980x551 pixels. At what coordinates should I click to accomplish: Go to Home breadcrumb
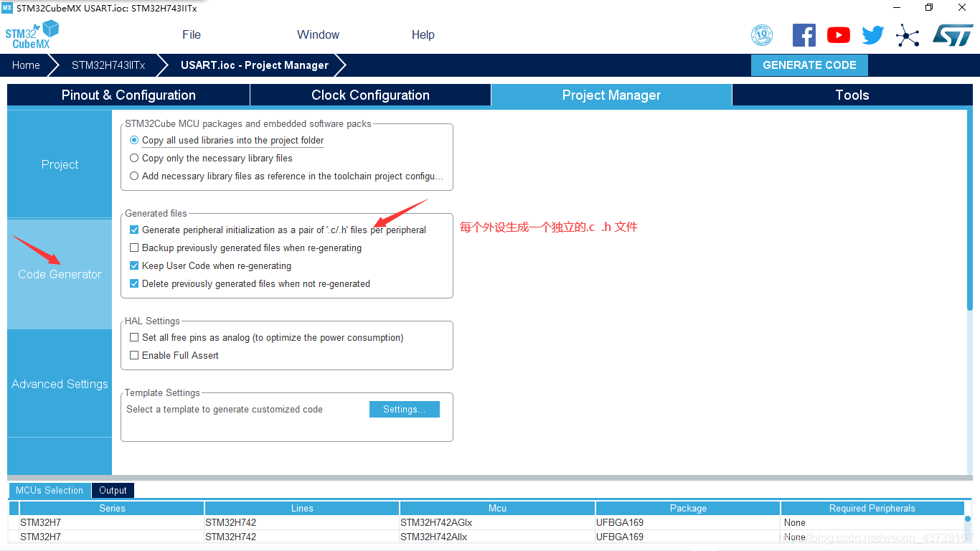[26, 65]
